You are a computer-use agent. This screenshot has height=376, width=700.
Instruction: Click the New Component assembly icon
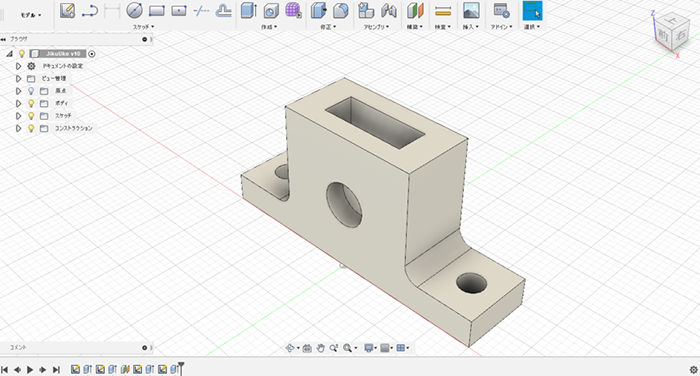click(366, 11)
